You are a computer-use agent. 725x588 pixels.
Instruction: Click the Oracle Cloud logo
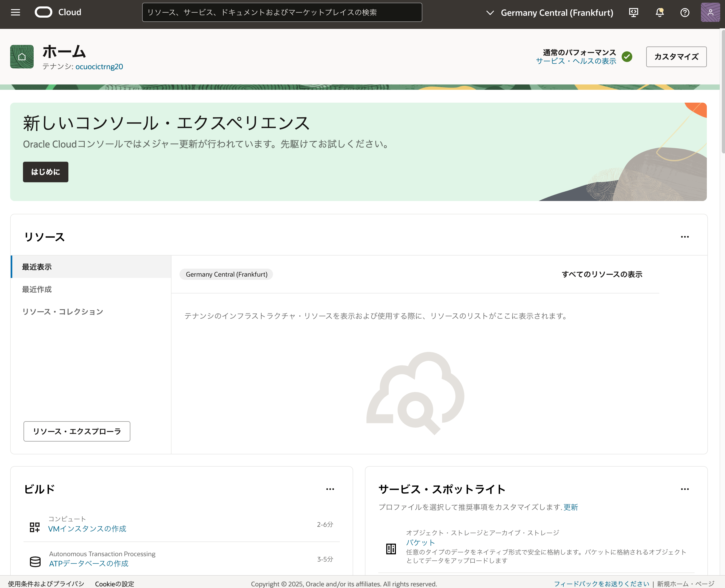[58, 12]
